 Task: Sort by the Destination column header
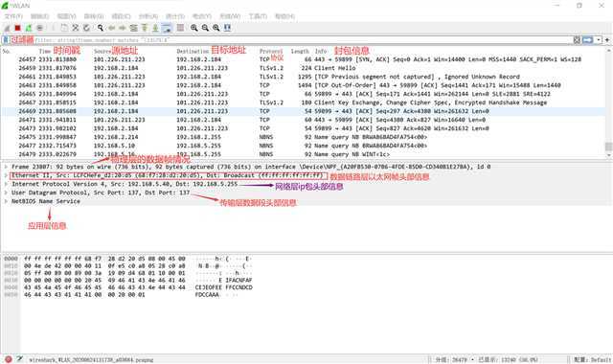tap(193, 51)
